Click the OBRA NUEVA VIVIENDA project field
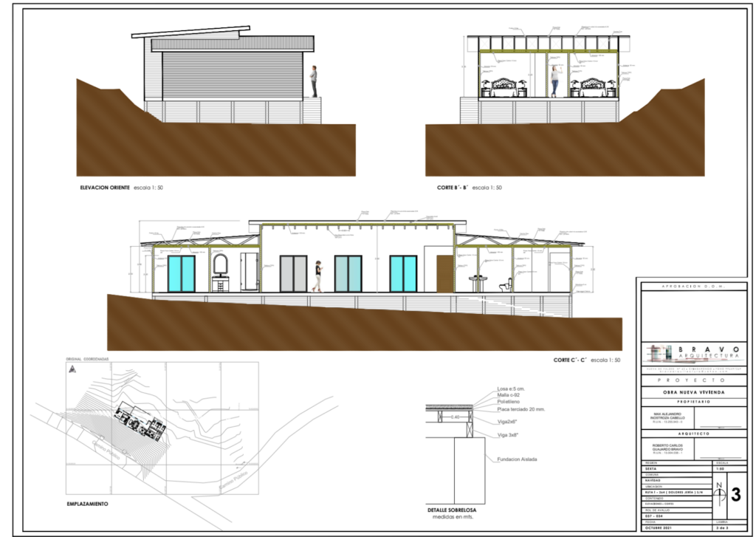The image size is (756, 537). (x=694, y=392)
